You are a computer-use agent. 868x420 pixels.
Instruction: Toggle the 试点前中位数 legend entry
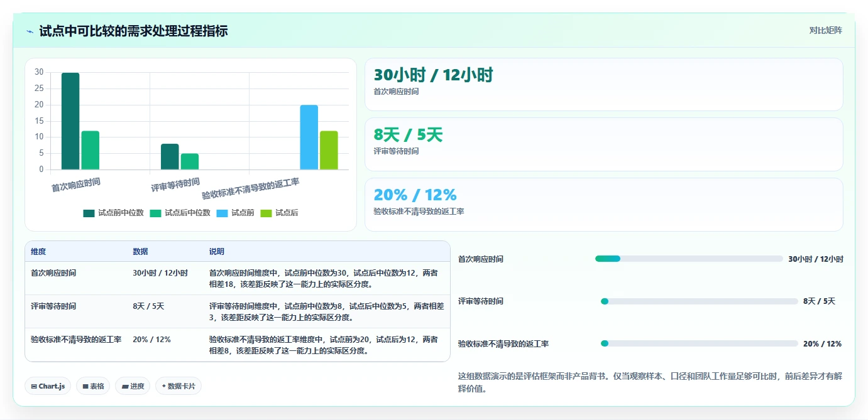pyautogui.click(x=114, y=213)
